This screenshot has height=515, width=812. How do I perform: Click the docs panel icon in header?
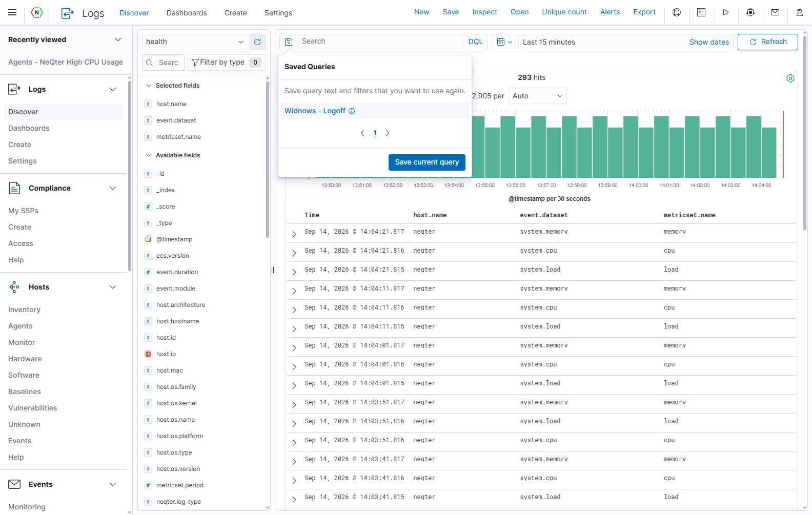[x=701, y=12]
